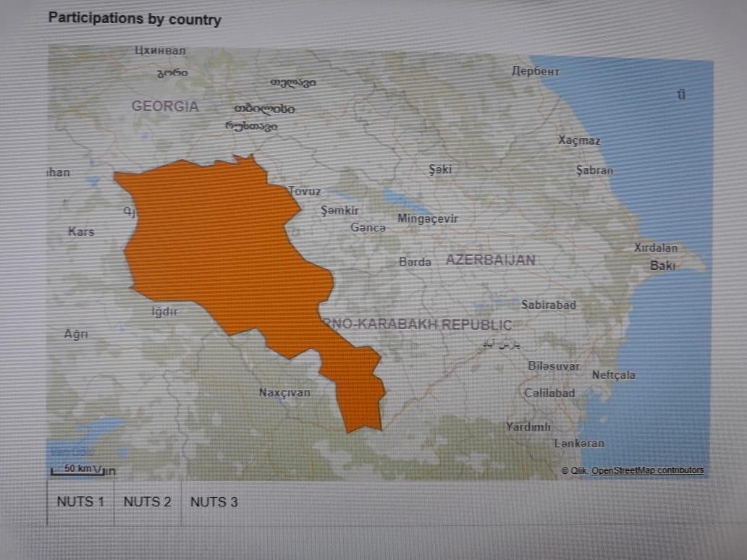This screenshot has height=560, width=747.
Task: Click the Bakı city label
Action: 663,266
